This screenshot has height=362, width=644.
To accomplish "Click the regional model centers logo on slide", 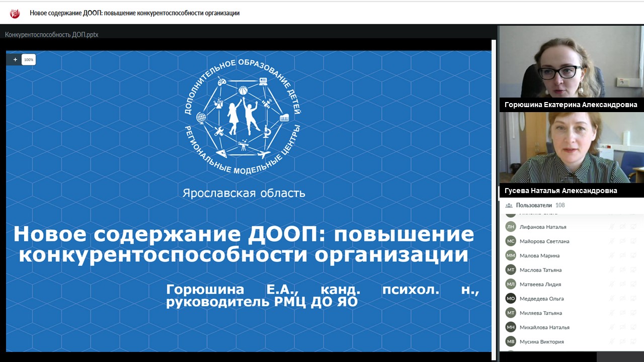I will [x=243, y=117].
